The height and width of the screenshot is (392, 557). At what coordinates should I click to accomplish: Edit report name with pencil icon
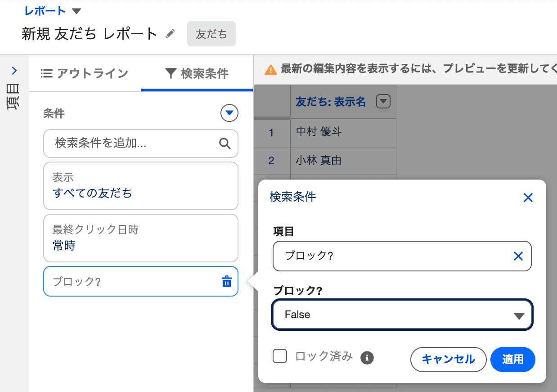170,34
